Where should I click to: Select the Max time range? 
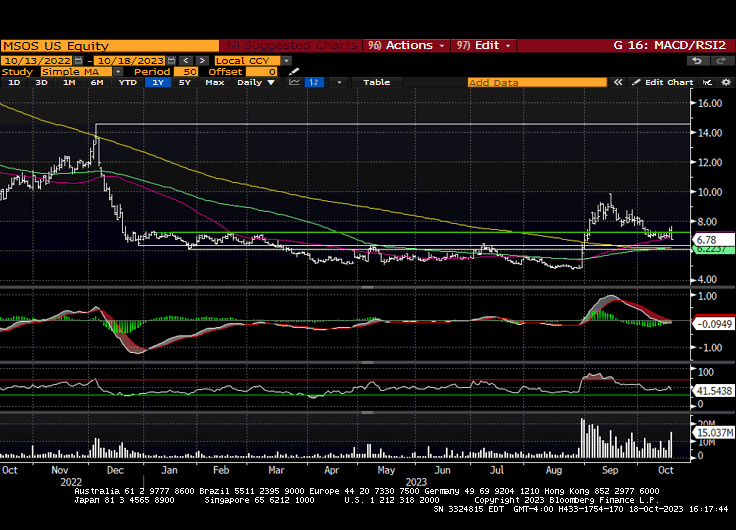215,82
